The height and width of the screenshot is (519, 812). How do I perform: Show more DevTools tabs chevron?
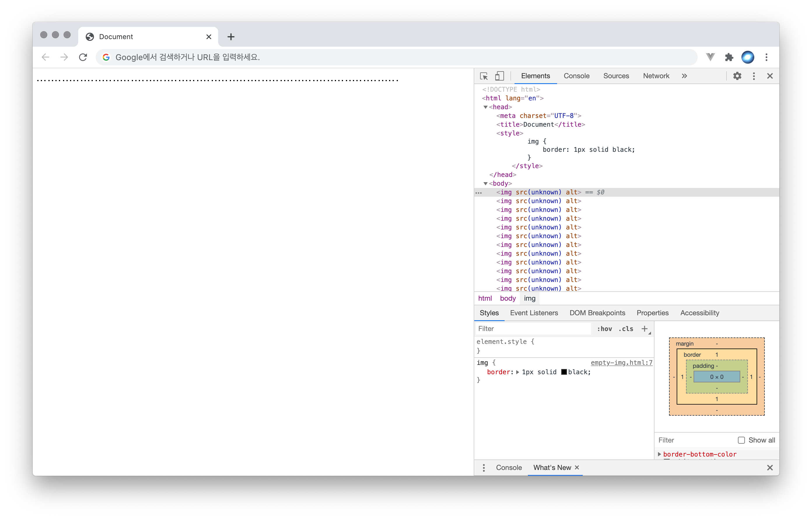pyautogui.click(x=684, y=76)
